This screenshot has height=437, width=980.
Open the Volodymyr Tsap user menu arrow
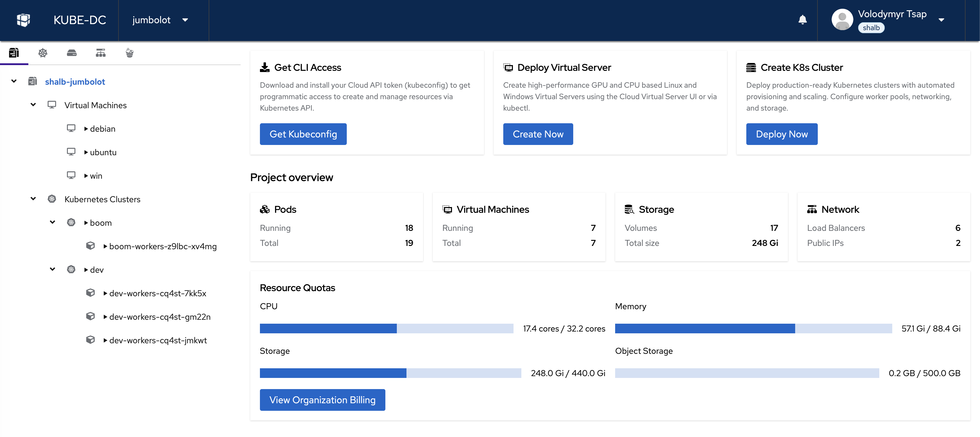[x=941, y=20]
